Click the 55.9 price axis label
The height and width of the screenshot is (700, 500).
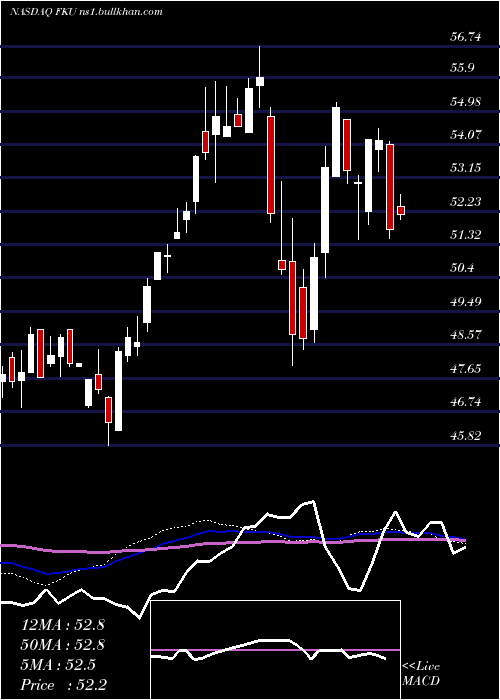tap(462, 68)
